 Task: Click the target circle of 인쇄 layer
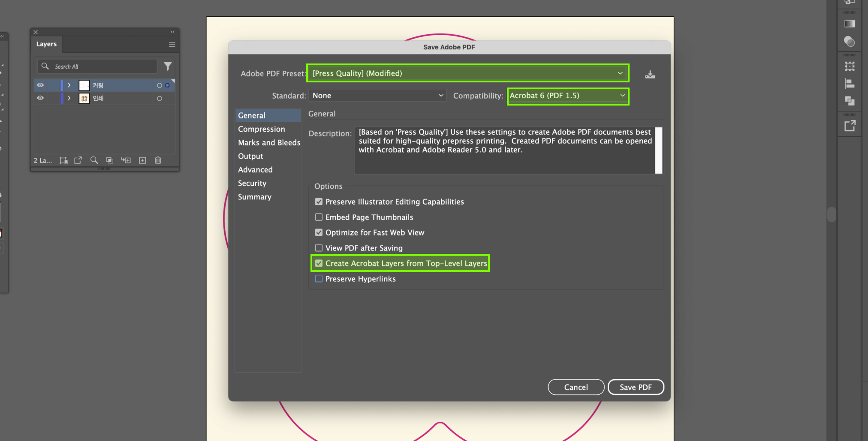tap(160, 98)
